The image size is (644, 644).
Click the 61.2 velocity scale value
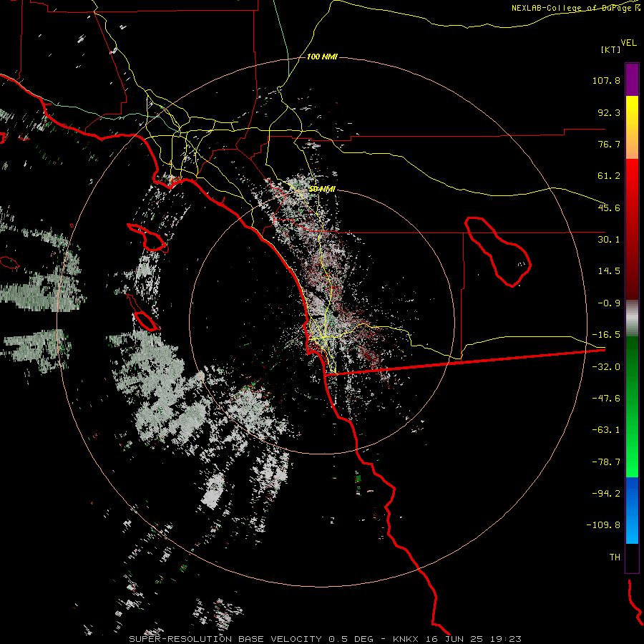pos(609,176)
